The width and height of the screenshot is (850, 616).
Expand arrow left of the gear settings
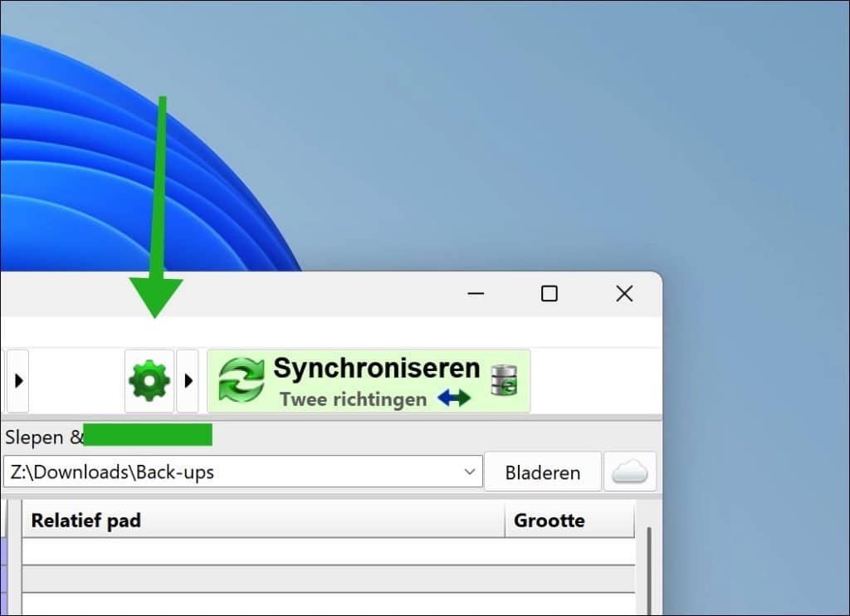coord(18,381)
